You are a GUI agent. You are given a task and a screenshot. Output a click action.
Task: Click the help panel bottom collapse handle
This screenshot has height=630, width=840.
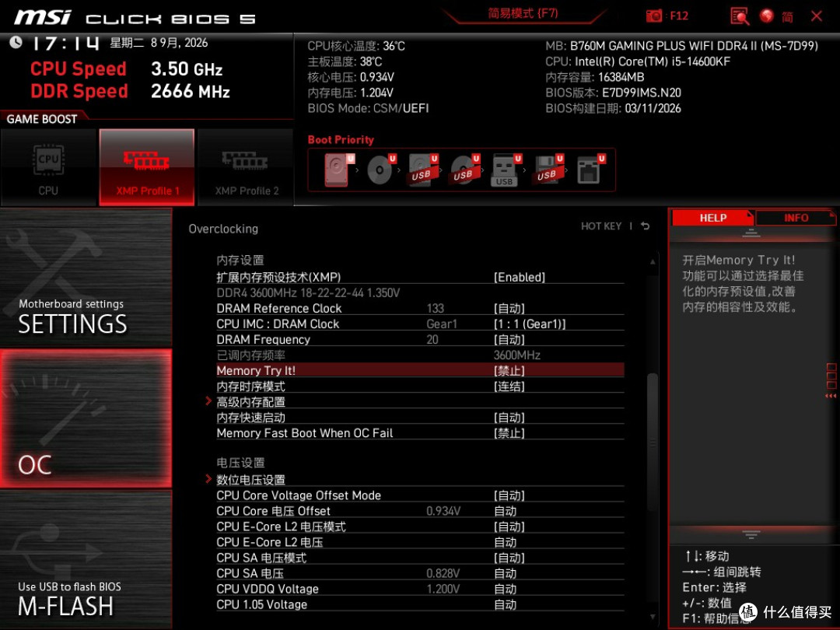[x=751, y=534]
